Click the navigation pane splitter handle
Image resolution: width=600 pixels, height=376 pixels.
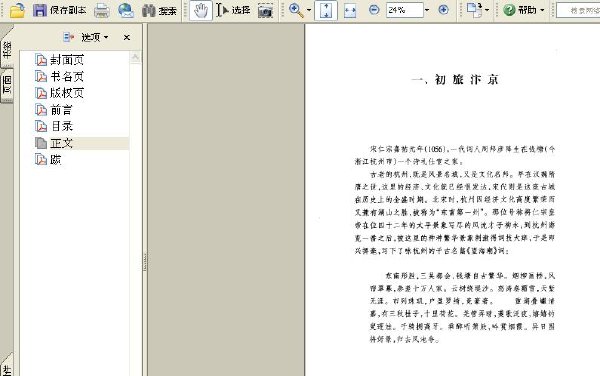click(145, 262)
